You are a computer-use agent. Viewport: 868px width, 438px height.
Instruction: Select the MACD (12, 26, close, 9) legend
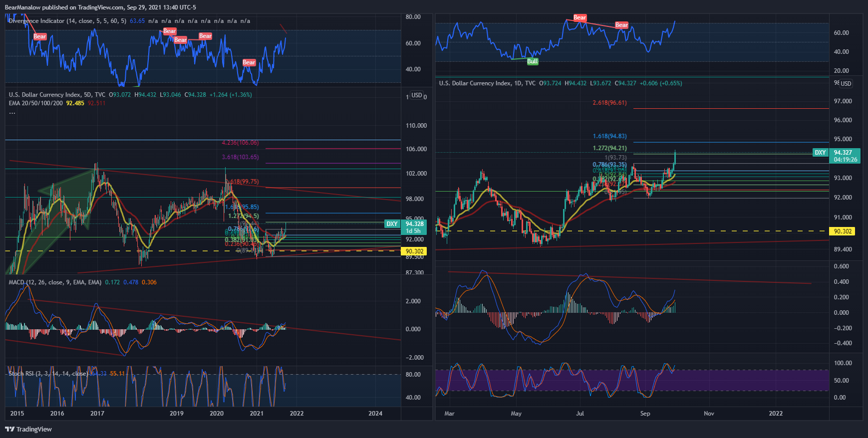[55, 282]
